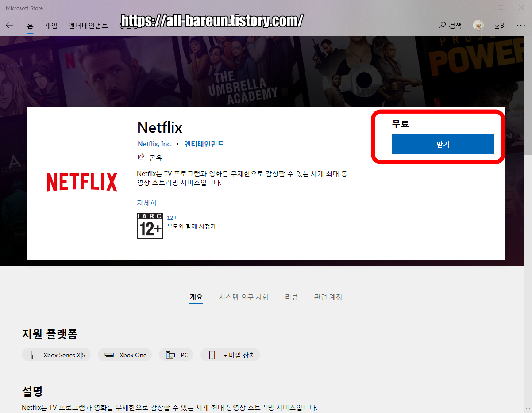Screen dimensions: 532x413
Task: Click the 받기 button
Action: tap(443, 144)
